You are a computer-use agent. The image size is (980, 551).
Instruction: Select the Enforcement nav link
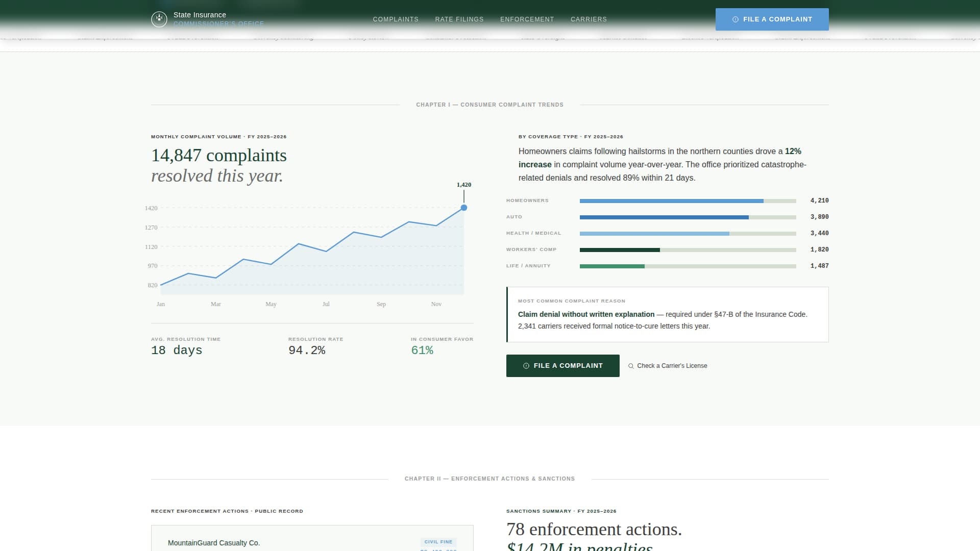[x=527, y=19]
